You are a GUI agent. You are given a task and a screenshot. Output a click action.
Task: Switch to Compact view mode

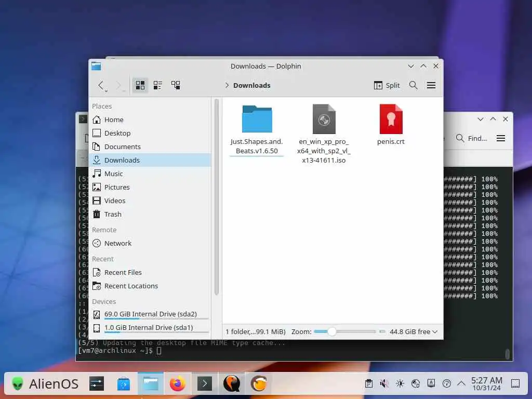tap(158, 85)
